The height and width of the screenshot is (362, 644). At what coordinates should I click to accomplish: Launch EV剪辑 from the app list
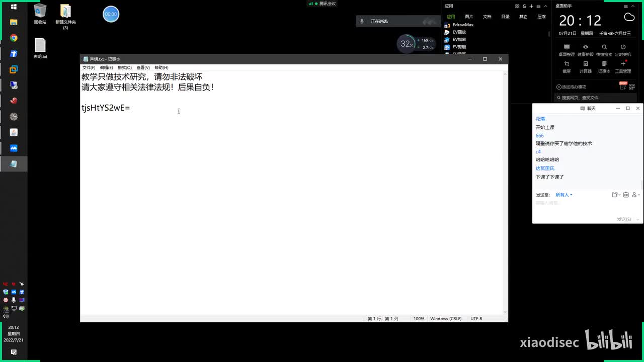455,47
